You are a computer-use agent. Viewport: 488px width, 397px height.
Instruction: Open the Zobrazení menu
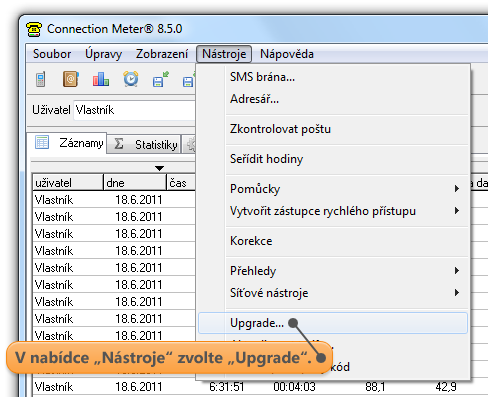162,54
